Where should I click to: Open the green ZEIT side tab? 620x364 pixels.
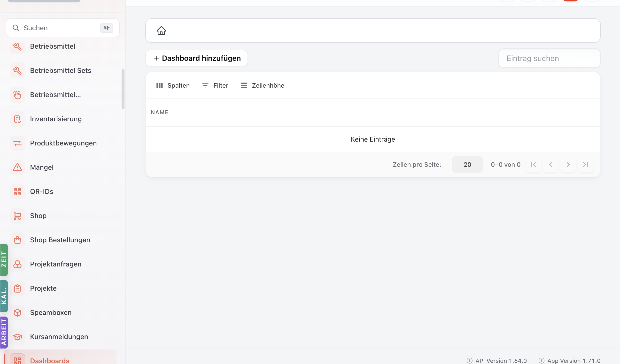click(x=4, y=260)
